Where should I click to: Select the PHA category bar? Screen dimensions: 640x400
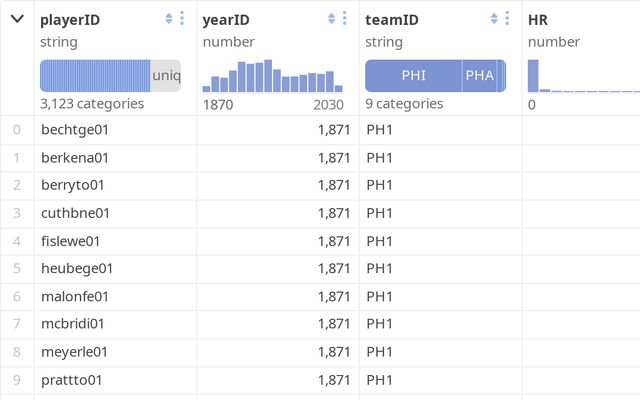(479, 76)
